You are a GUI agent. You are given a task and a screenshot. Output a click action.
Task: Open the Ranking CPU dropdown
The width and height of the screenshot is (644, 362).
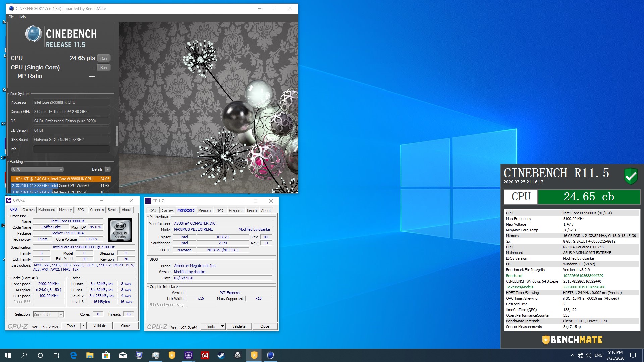point(37,169)
